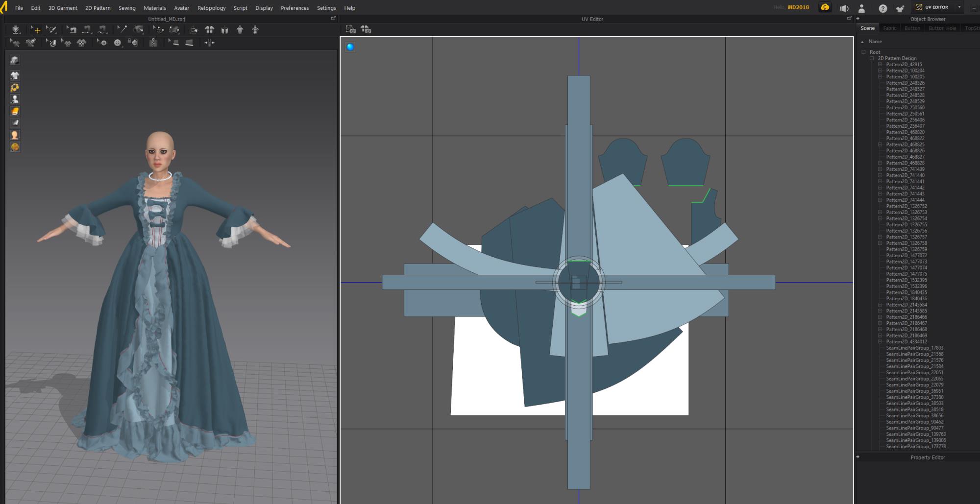Collapse the 2D Pattern Design node
The image size is (980, 504).
pos(872,58)
